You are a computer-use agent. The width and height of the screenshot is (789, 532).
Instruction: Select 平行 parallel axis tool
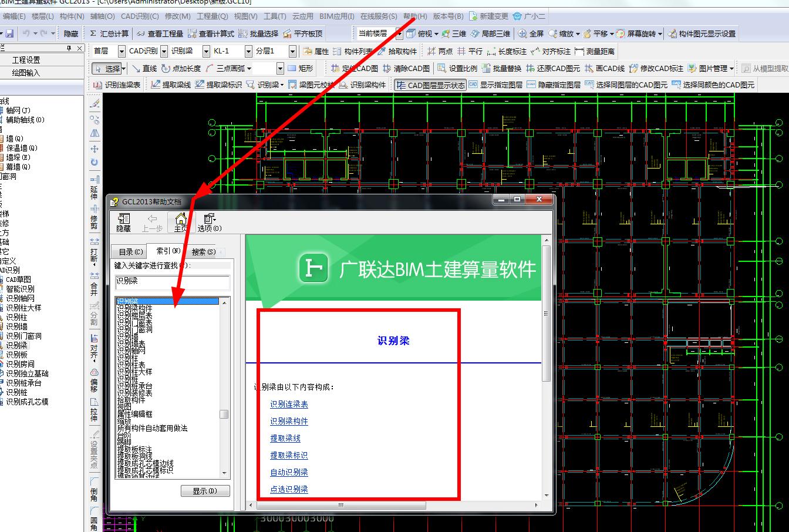(x=470, y=51)
